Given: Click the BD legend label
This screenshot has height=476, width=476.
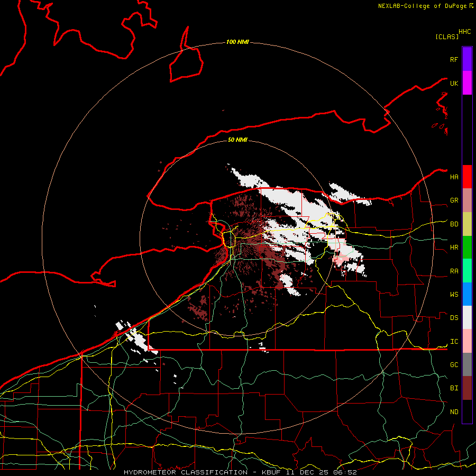Looking at the screenshot, I should [x=454, y=224].
